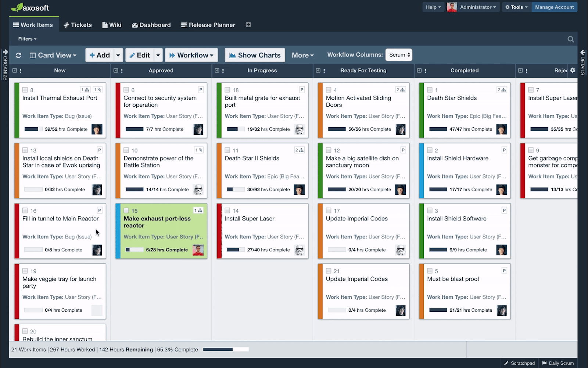
Task: Click subitems icon on card 11
Action: [x=300, y=150]
